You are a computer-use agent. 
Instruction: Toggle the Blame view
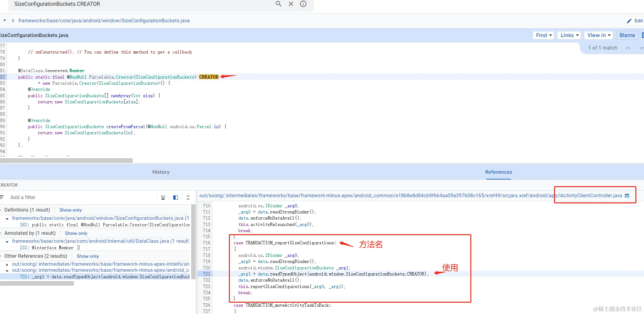coord(627,35)
